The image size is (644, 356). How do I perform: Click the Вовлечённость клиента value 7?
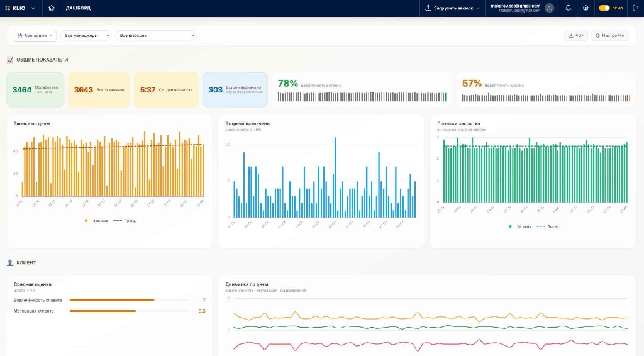point(204,300)
